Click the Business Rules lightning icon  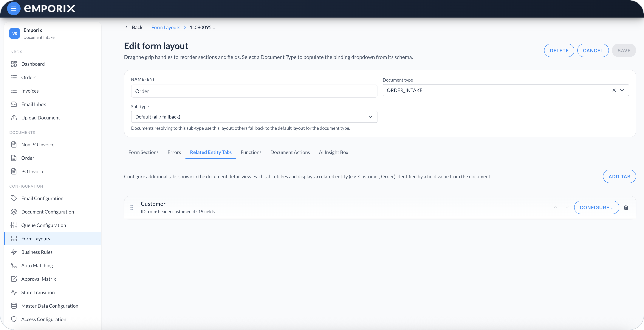point(14,252)
